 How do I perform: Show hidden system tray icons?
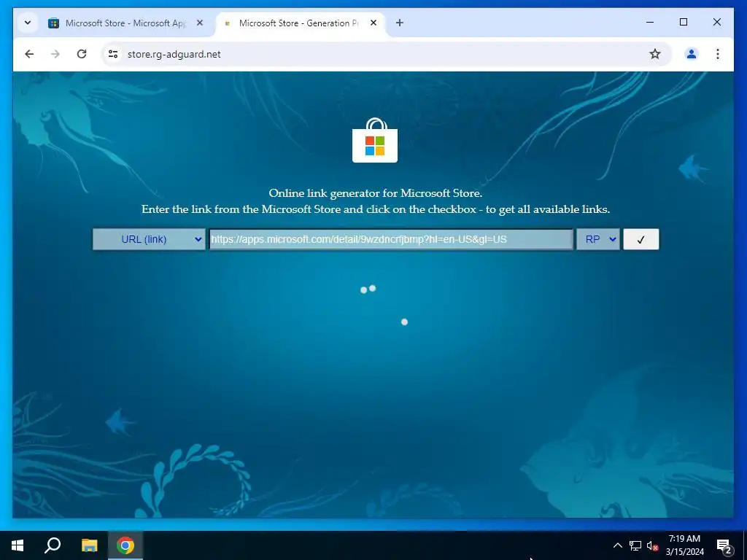click(x=617, y=545)
